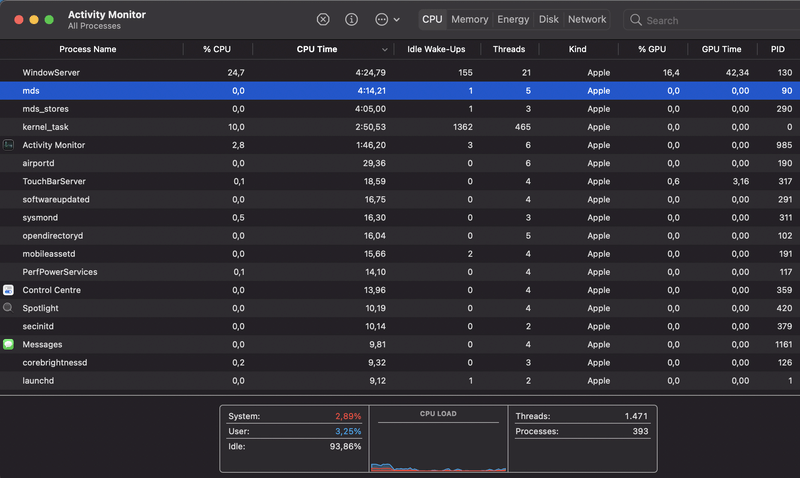The width and height of the screenshot is (800, 478).
Task: Click WindowServer GPU time 42,34
Action: point(737,72)
